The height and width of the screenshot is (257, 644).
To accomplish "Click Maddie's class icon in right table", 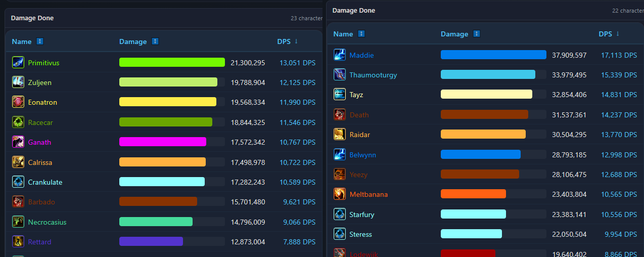I will (x=340, y=55).
